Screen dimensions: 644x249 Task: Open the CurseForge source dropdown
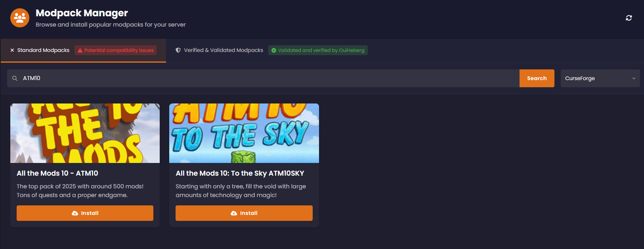600,79
